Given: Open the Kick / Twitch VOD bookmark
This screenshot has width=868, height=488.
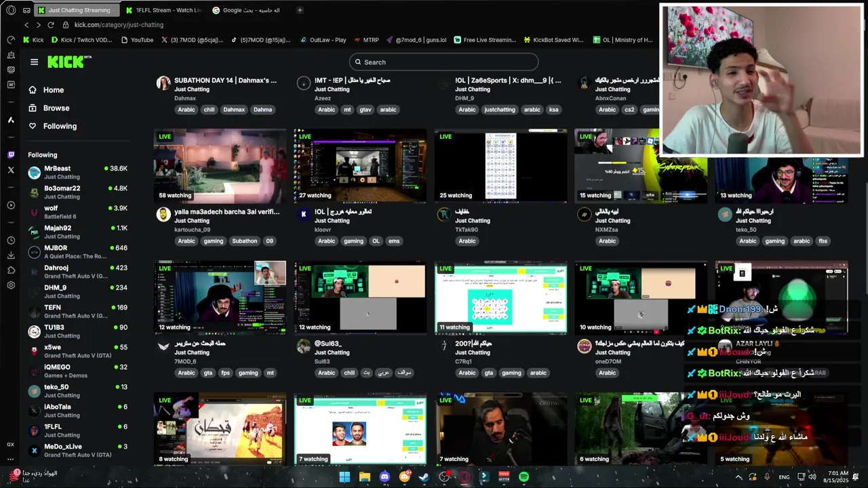Looking at the screenshot, I should (x=81, y=40).
